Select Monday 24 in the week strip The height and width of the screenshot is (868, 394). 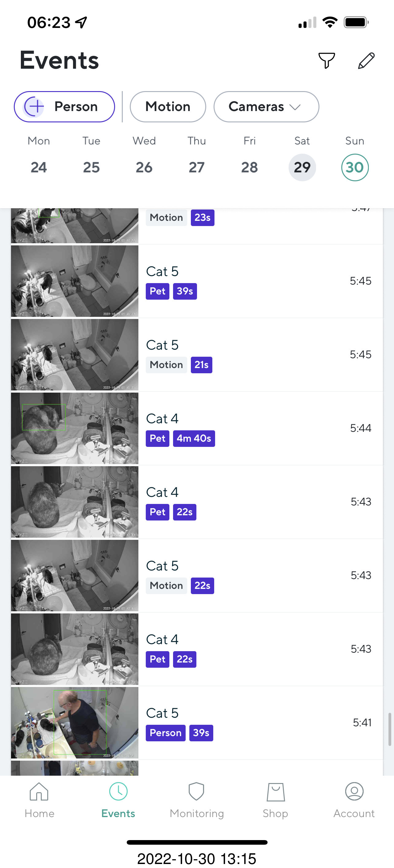click(39, 167)
